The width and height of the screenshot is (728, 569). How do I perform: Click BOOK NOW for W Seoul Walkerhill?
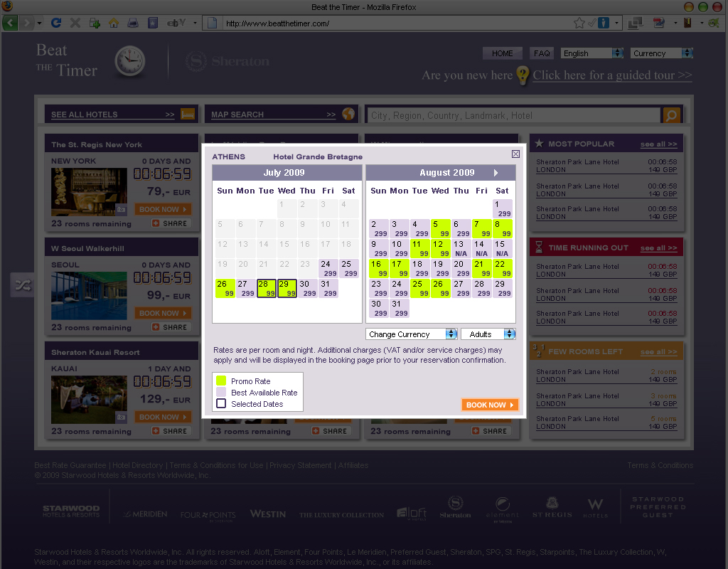163,313
